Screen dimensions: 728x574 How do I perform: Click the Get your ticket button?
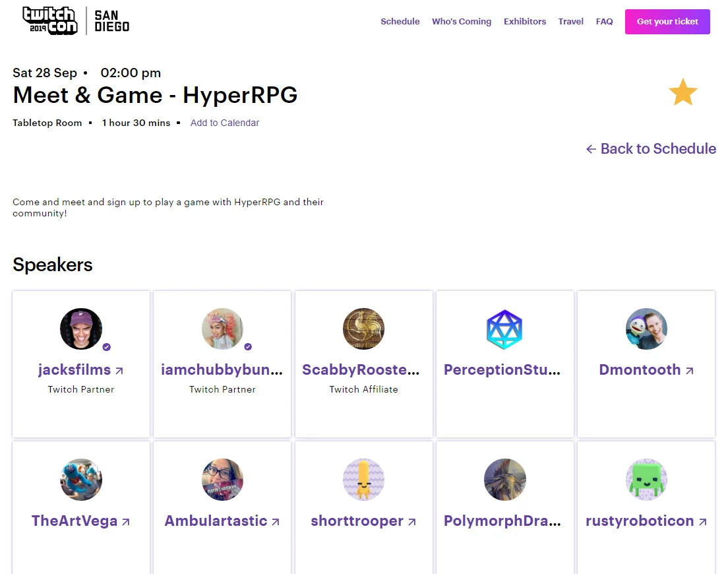(667, 21)
